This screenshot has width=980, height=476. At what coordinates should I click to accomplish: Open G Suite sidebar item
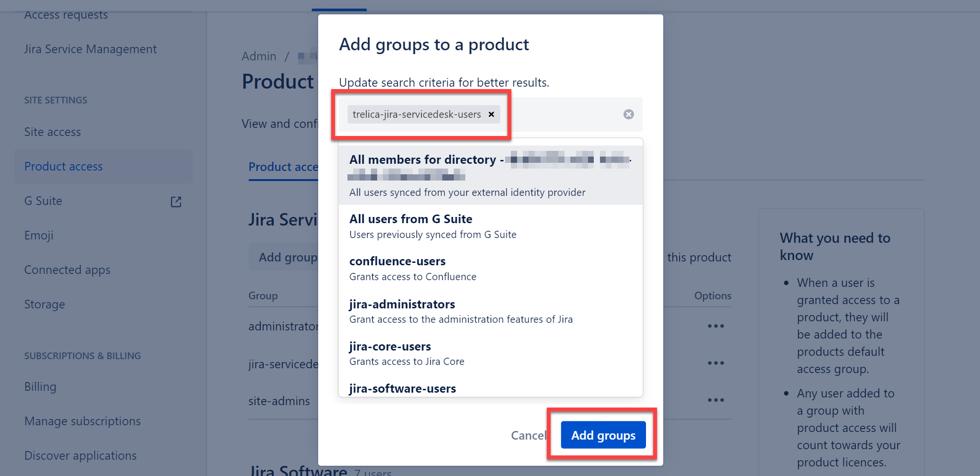pyautogui.click(x=43, y=201)
